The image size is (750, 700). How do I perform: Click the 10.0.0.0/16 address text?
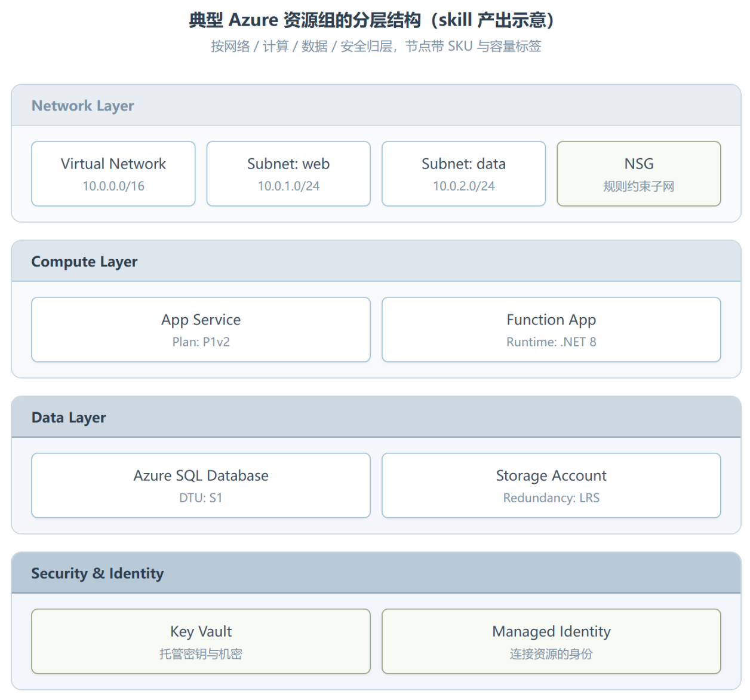113,186
